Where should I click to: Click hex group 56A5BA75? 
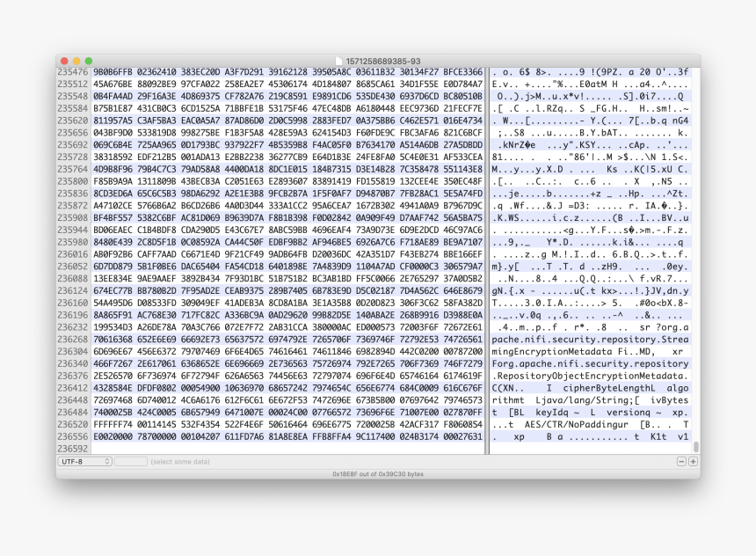tap(463, 217)
